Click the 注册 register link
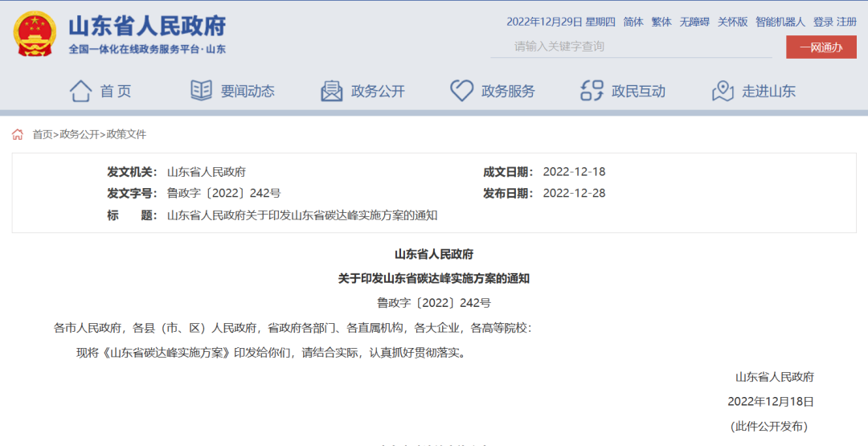Viewport: 868px width, 446px height. tap(846, 23)
